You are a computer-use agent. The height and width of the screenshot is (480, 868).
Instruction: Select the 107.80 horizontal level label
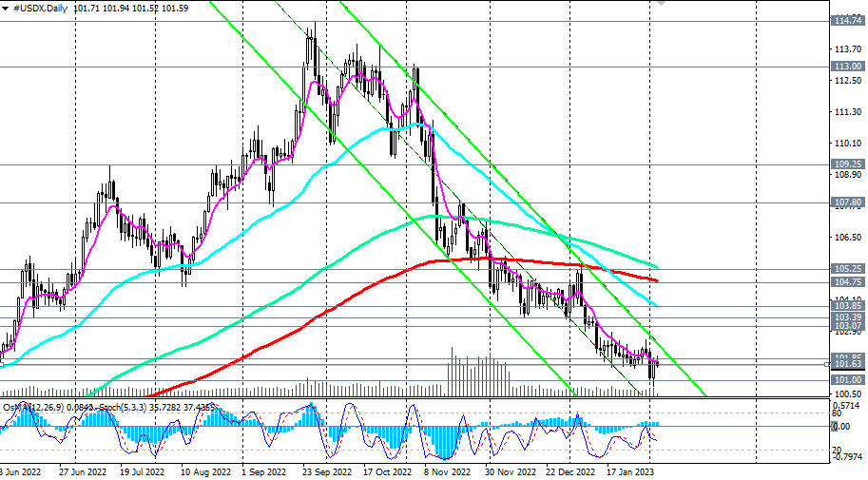847,202
